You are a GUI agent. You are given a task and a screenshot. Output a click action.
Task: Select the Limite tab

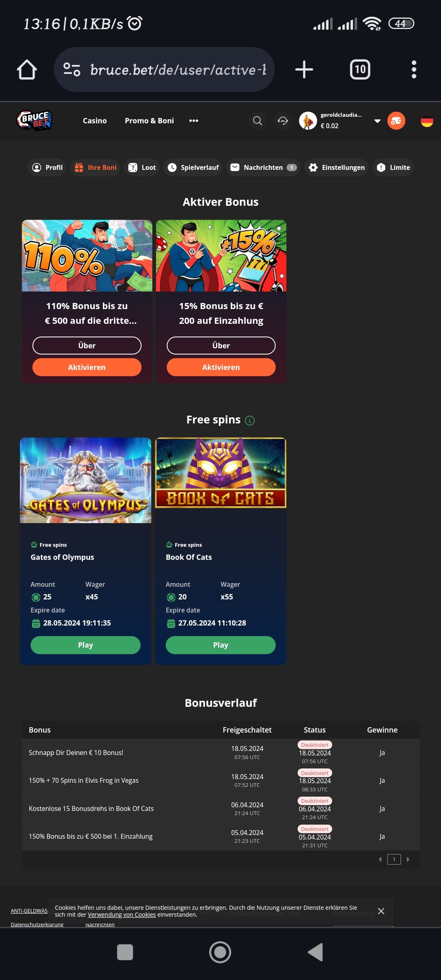pos(393,167)
